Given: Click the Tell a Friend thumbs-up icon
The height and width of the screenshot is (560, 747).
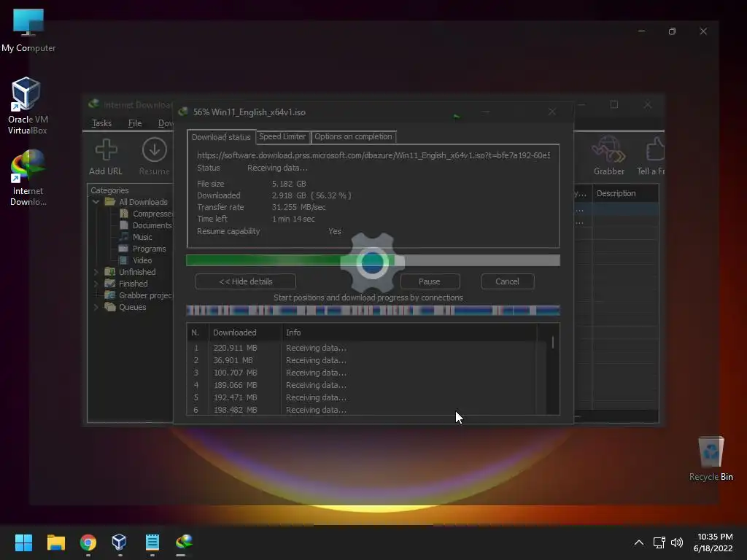Looking at the screenshot, I should pyautogui.click(x=656, y=149).
